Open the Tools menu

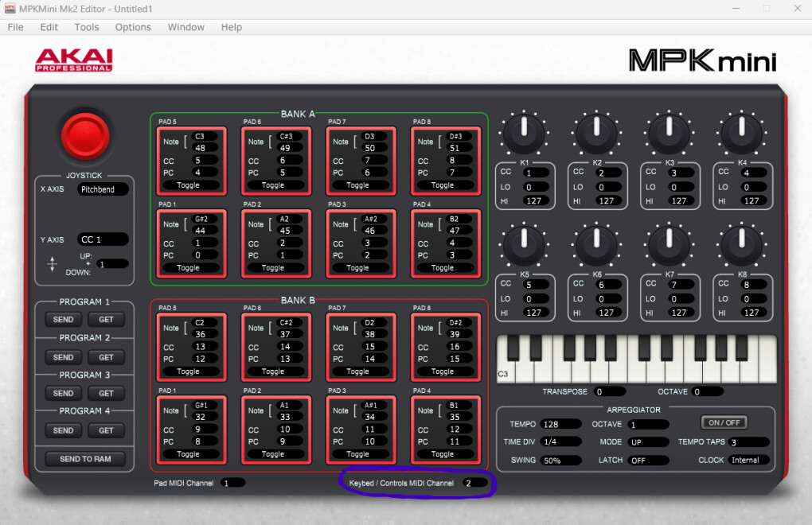[87, 27]
